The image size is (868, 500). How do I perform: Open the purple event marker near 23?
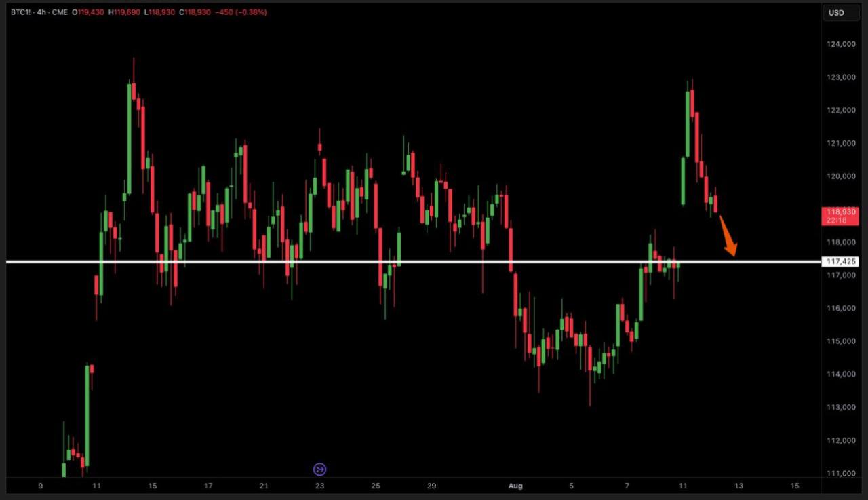[x=319, y=469]
